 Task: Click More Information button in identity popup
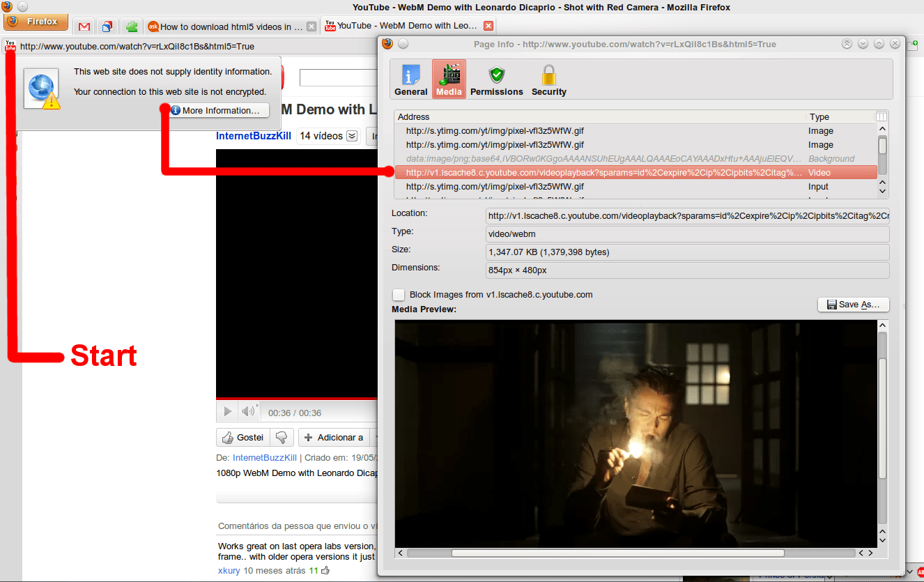[218, 110]
